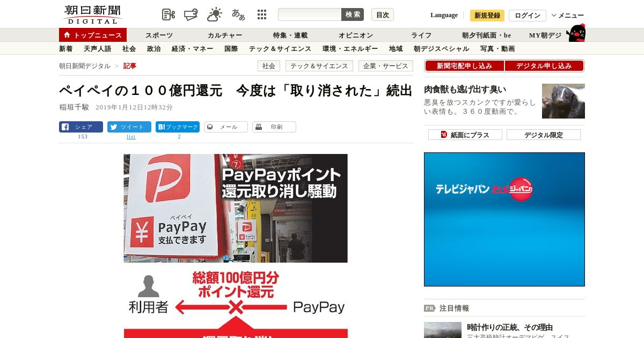Screen dimensions: 644x338
Task: Click in the search text field
Action: point(310,14)
